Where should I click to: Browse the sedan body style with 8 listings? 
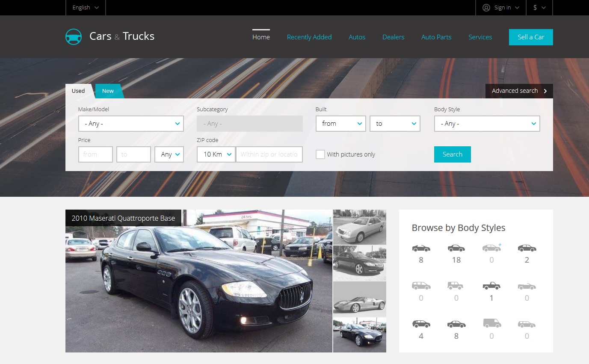click(x=456, y=324)
